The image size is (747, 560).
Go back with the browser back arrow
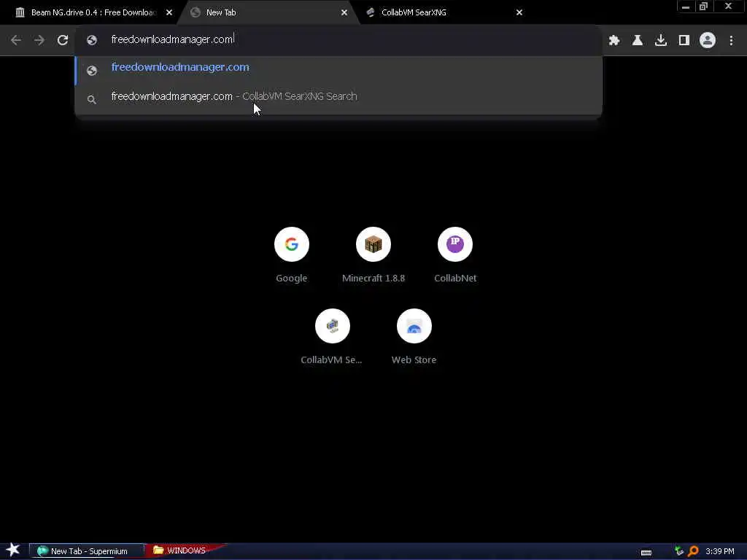(x=16, y=41)
